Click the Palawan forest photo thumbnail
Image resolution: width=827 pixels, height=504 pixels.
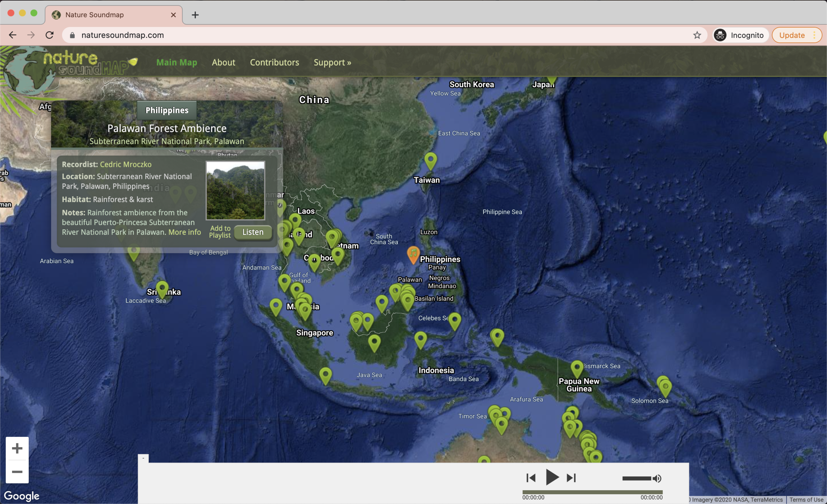click(235, 190)
